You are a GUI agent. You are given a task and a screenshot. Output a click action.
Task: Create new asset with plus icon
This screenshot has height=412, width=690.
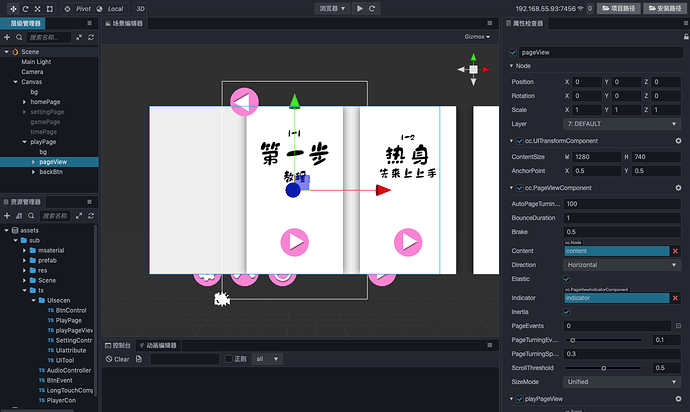coord(7,216)
